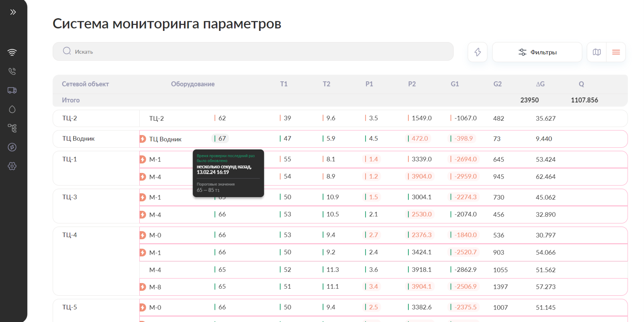Viewport: 644px width, 322px height.
Task: Open the truck transport sidebar icon
Action: pos(12,90)
